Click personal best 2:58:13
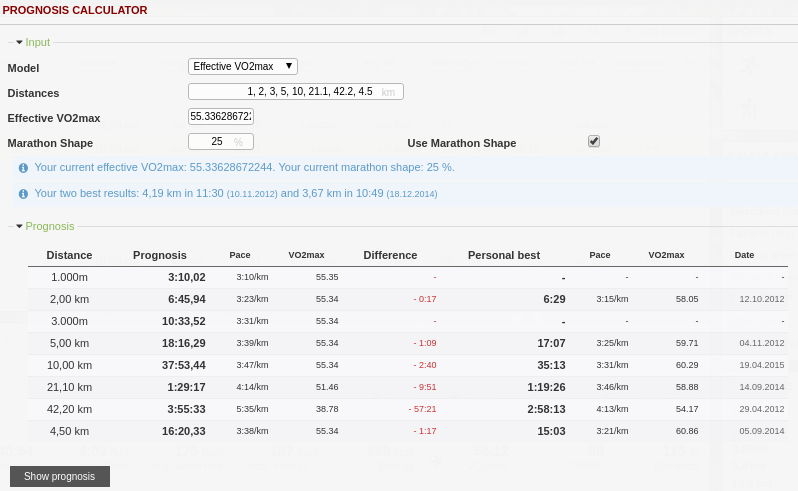 coord(546,409)
